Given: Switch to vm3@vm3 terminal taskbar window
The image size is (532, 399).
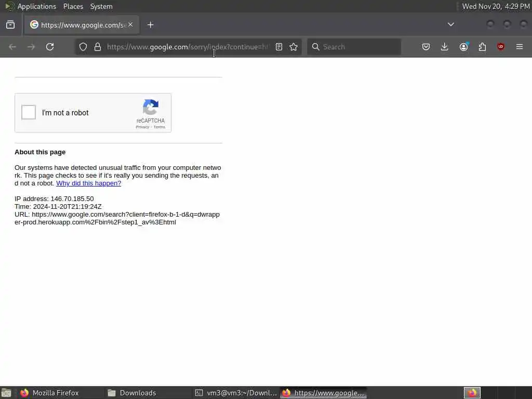Looking at the screenshot, I should (236, 393).
